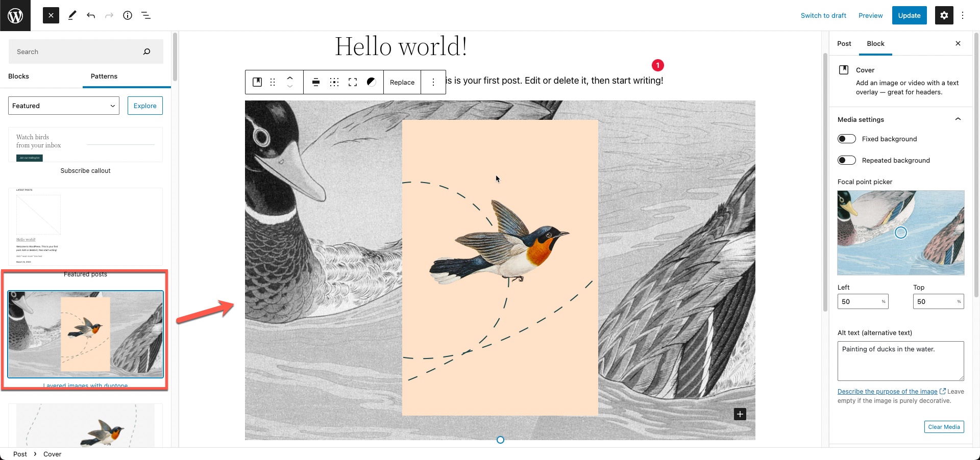Open block options three-dot menu
The image size is (980, 460).
pos(433,82)
